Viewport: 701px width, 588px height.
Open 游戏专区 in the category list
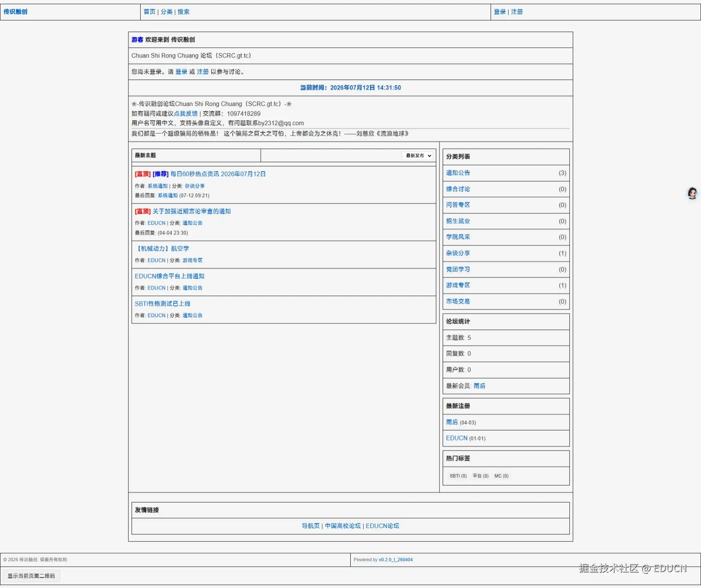click(458, 285)
